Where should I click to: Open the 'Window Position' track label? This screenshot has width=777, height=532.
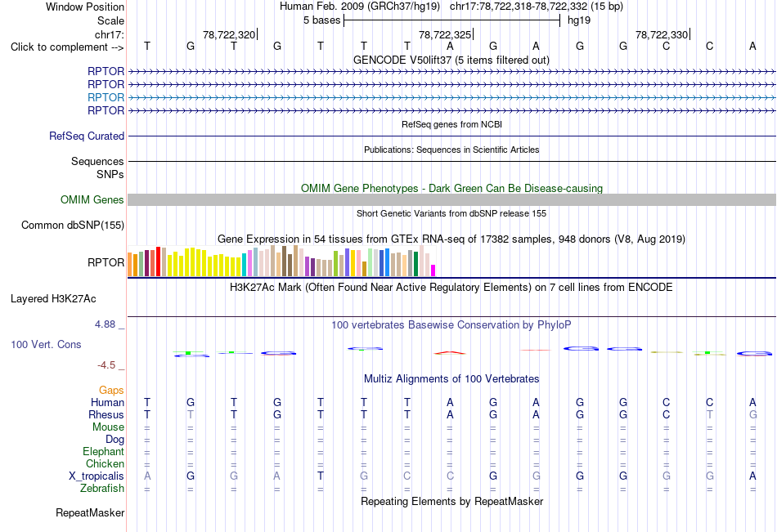(x=85, y=7)
